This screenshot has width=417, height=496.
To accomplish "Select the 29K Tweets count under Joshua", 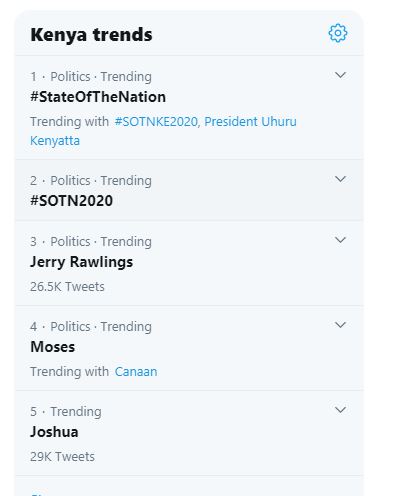I will (x=62, y=457).
